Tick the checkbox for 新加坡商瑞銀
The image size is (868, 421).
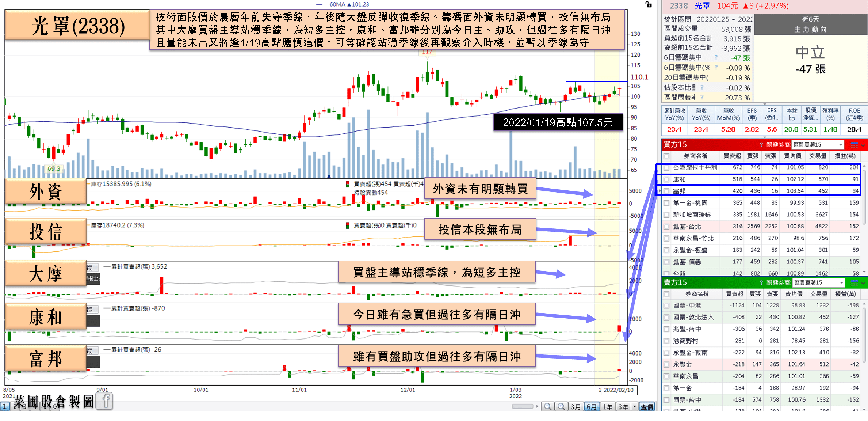[x=667, y=215]
